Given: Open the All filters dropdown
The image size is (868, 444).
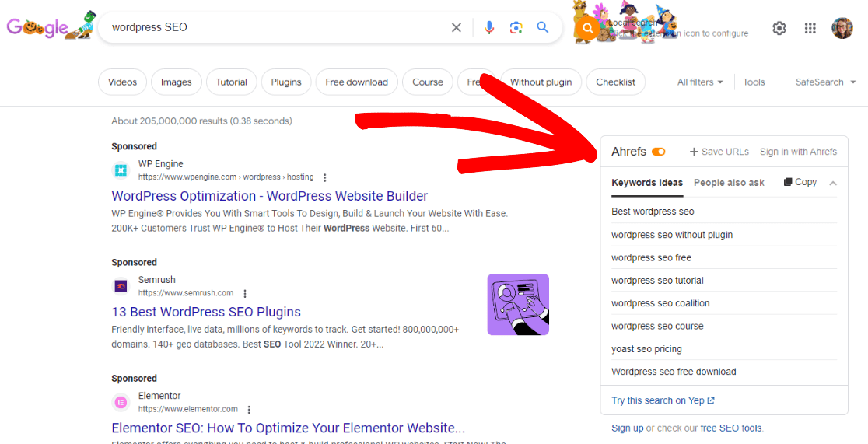Looking at the screenshot, I should pyautogui.click(x=700, y=82).
